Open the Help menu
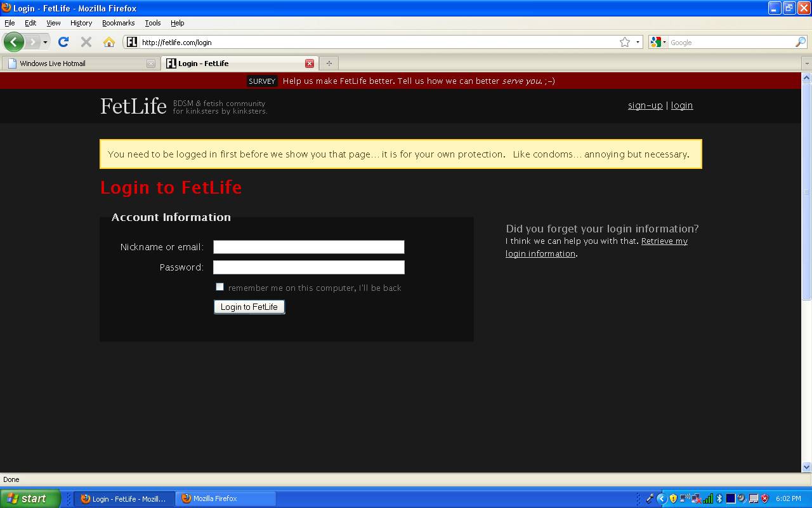Image resolution: width=812 pixels, height=508 pixels. click(178, 23)
